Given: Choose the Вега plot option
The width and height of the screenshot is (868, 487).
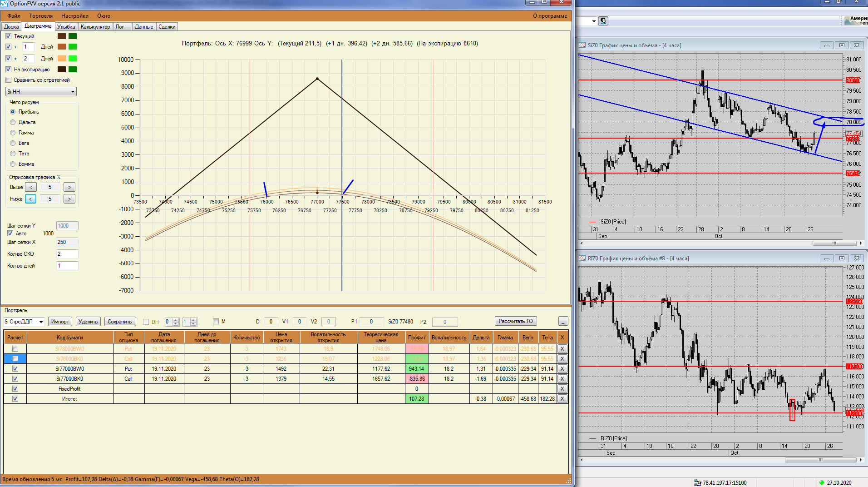Looking at the screenshot, I should tap(13, 143).
